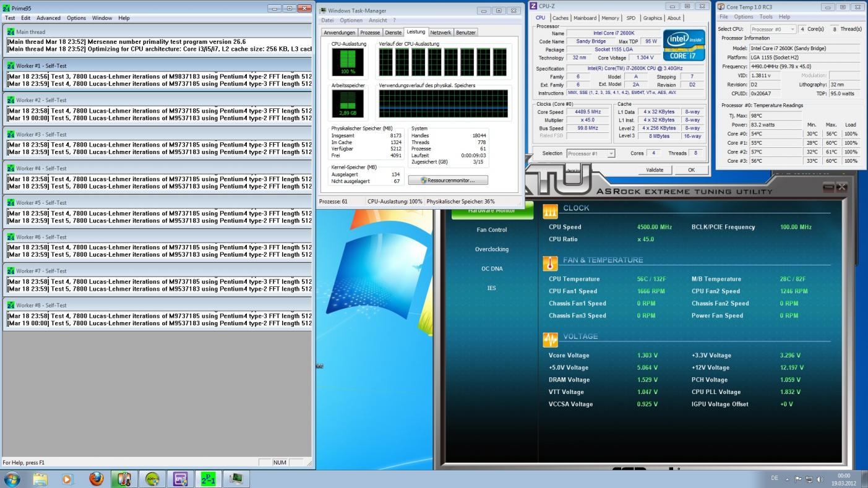Click the Core Temp title bar icon
868x488 pixels.
721,7
